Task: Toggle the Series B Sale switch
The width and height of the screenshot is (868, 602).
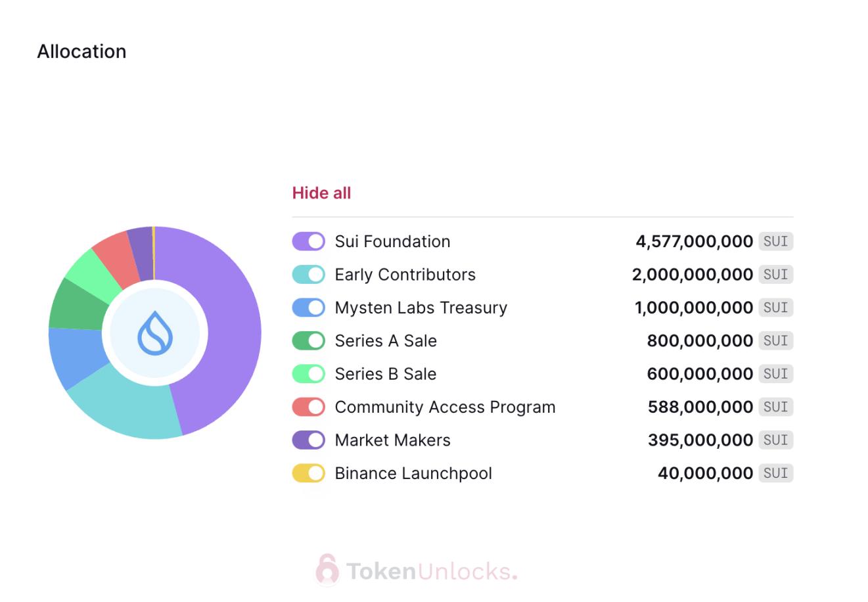Action: coord(308,373)
